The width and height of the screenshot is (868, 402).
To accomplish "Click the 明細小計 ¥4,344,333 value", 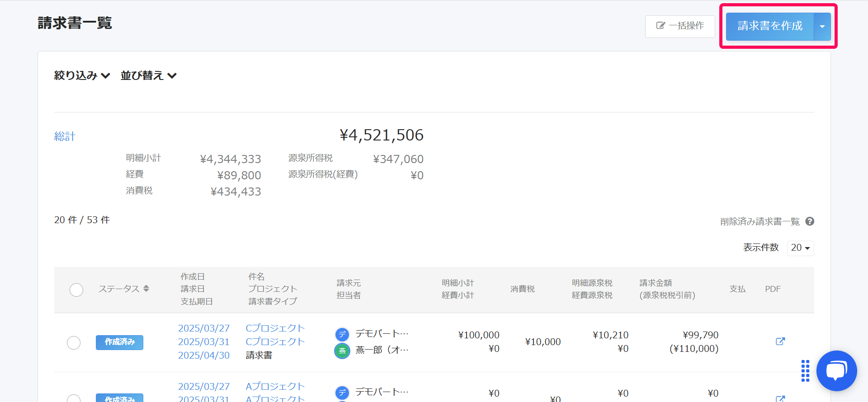I will tap(231, 159).
